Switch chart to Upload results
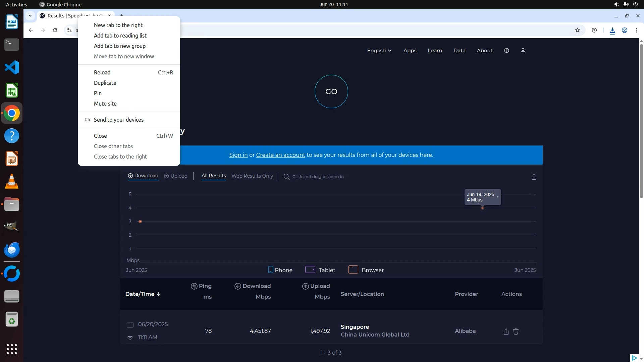 pyautogui.click(x=175, y=176)
